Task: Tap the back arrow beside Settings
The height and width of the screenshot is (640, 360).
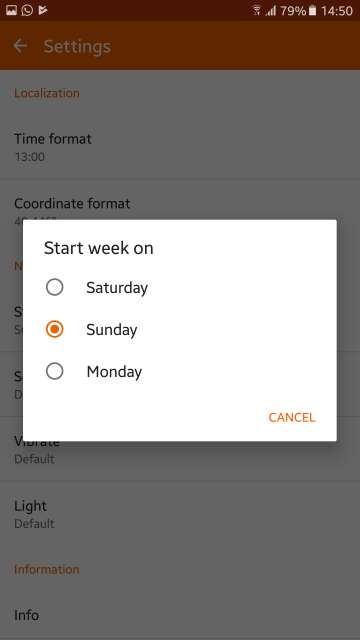Action: 20,46
